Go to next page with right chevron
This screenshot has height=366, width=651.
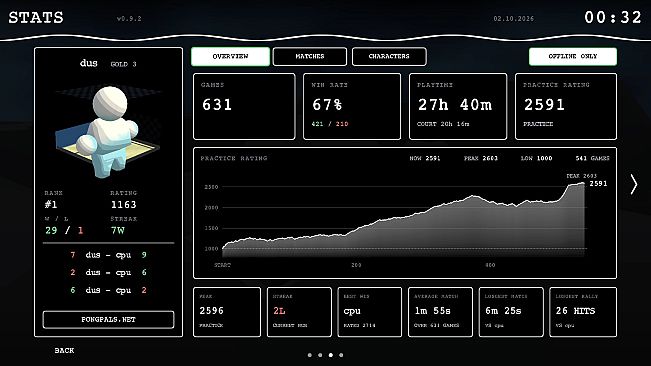point(634,185)
